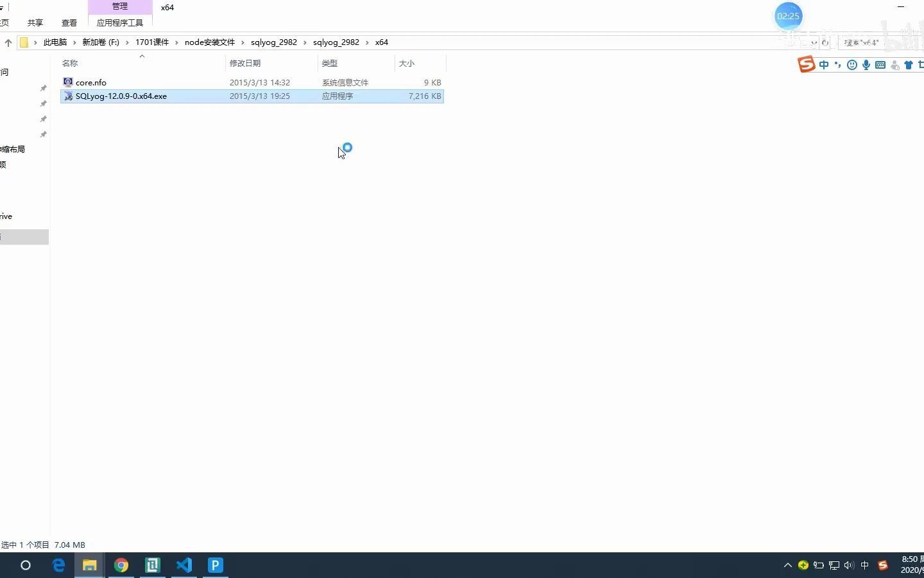Open the green notepad app on taskbar
Screen dimensions: 924x578
[152, 565]
